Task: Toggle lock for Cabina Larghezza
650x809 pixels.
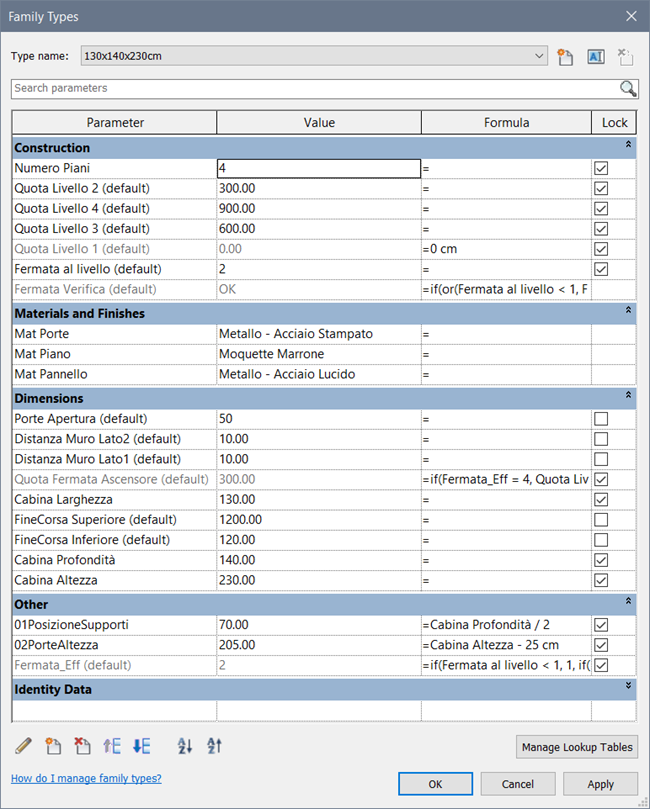Action: (x=601, y=499)
